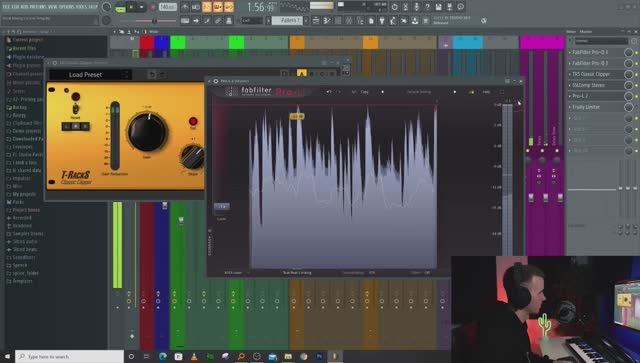Open Default Setting preset menu in Pro-L 2

tap(418, 92)
